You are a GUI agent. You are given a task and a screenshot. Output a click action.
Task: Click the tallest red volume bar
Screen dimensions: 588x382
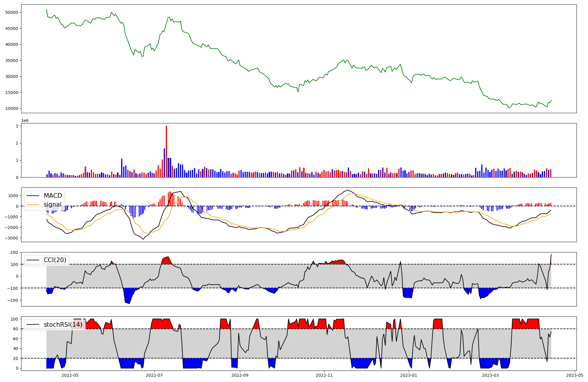click(166, 151)
